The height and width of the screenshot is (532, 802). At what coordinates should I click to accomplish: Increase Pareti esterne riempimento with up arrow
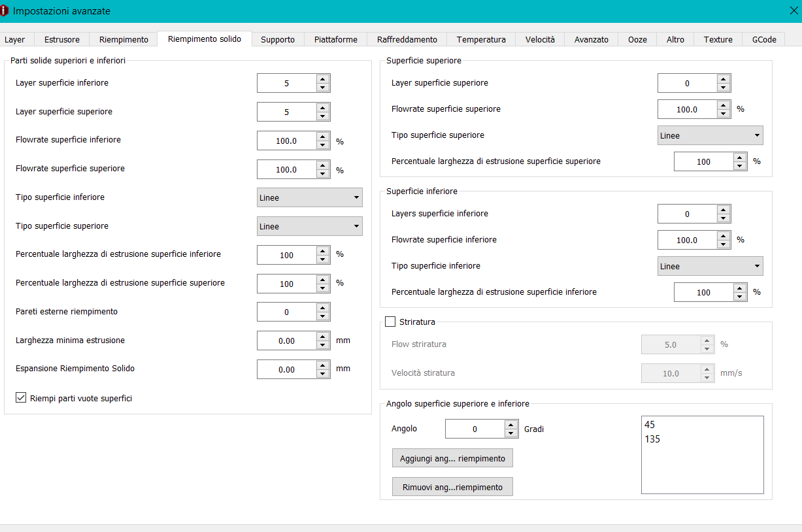(322, 308)
